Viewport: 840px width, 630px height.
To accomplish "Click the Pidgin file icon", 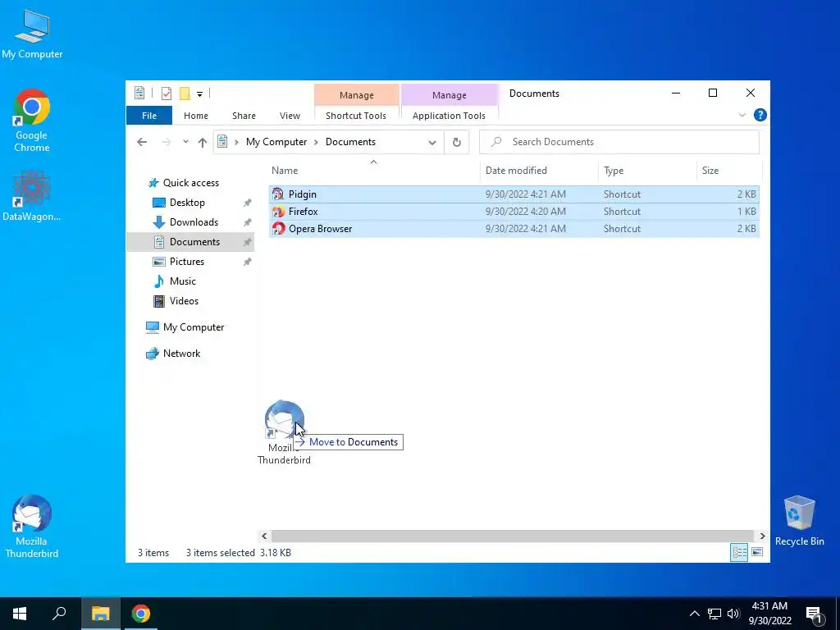I will pyautogui.click(x=278, y=194).
